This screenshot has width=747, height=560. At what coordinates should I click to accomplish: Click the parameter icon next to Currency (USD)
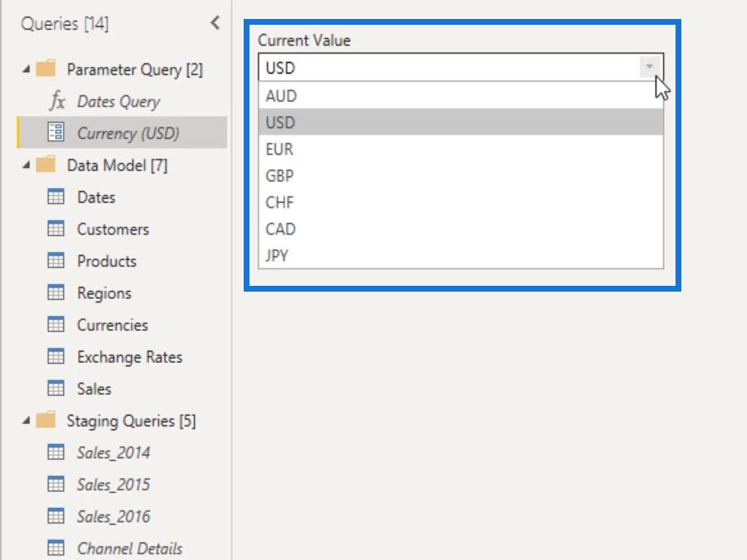pos(56,133)
